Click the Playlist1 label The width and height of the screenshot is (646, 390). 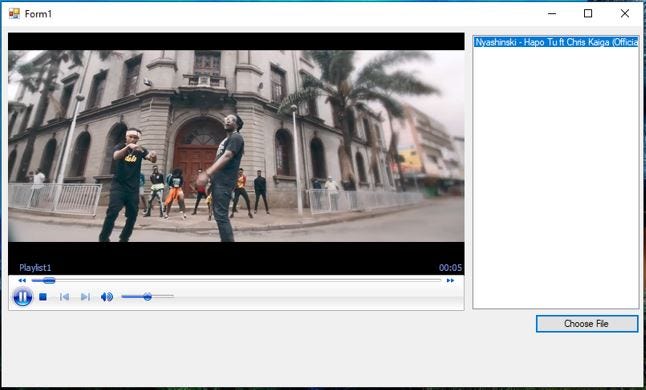(35, 268)
